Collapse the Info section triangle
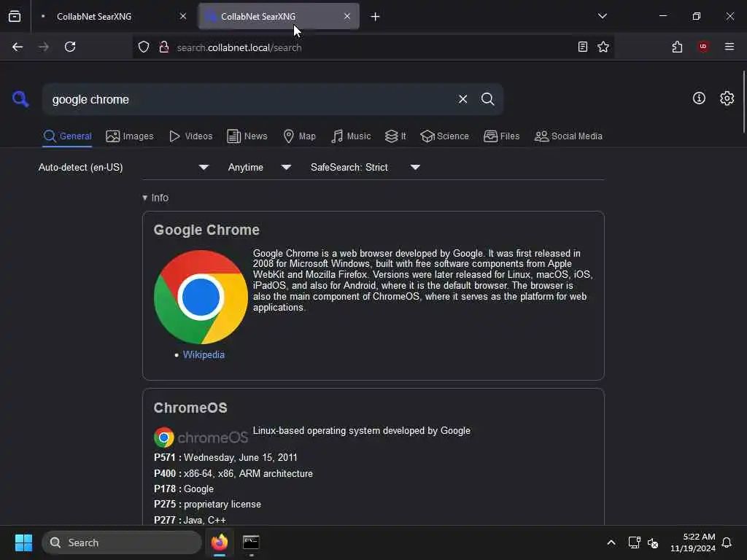 pyautogui.click(x=145, y=198)
